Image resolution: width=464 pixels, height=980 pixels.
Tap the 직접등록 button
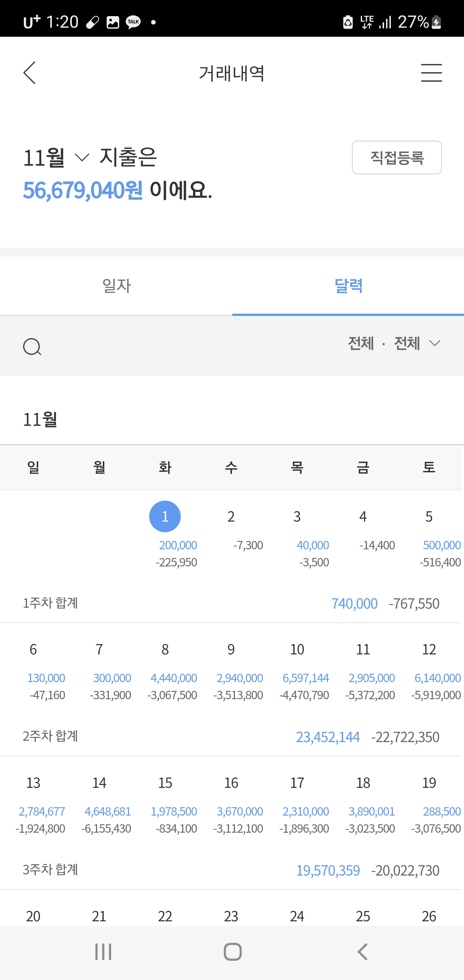click(397, 157)
